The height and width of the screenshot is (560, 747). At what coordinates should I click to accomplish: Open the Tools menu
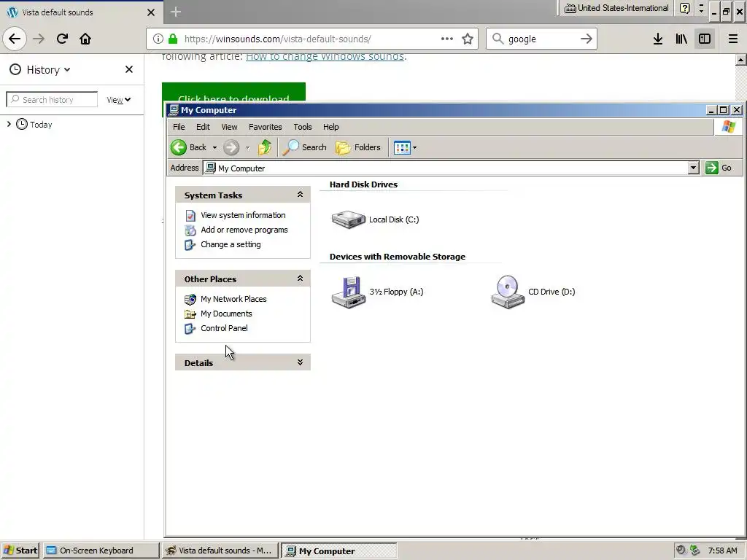click(x=303, y=127)
